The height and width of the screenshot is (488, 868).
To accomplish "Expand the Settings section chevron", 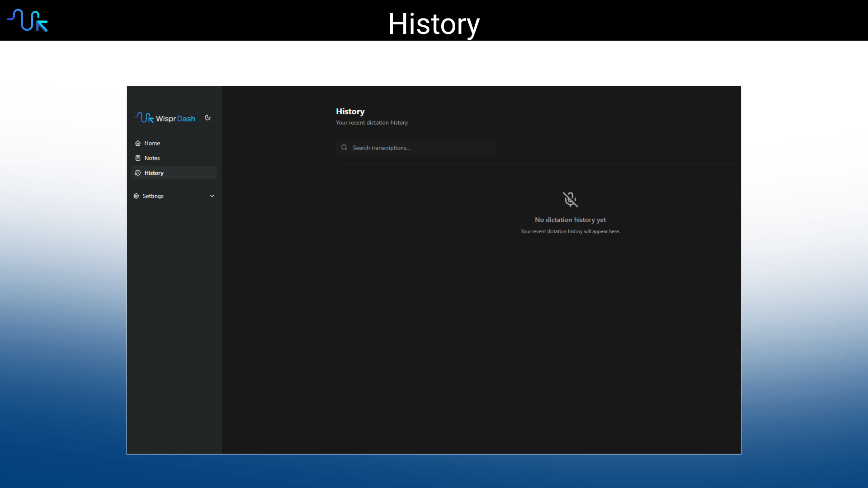I will pos(212,196).
